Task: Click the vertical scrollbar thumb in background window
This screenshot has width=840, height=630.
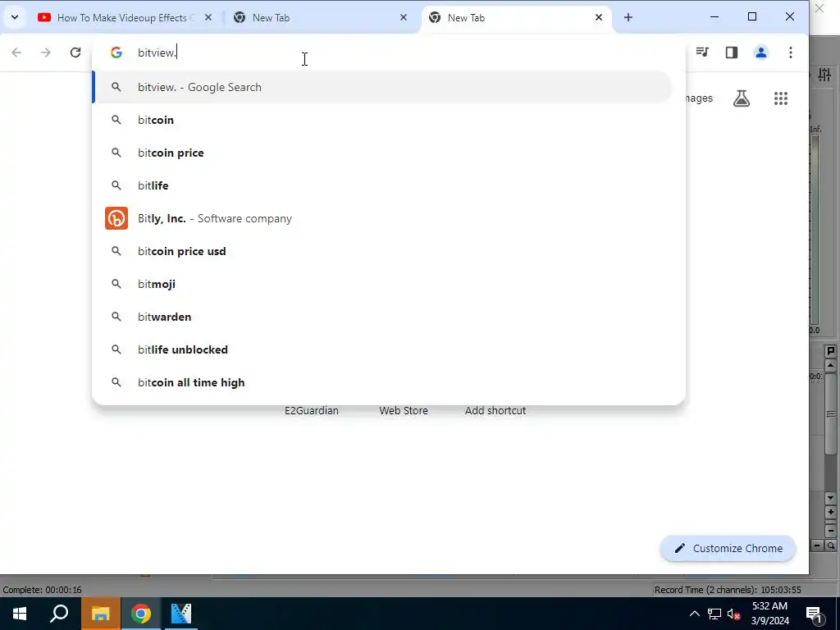Action: [x=831, y=413]
